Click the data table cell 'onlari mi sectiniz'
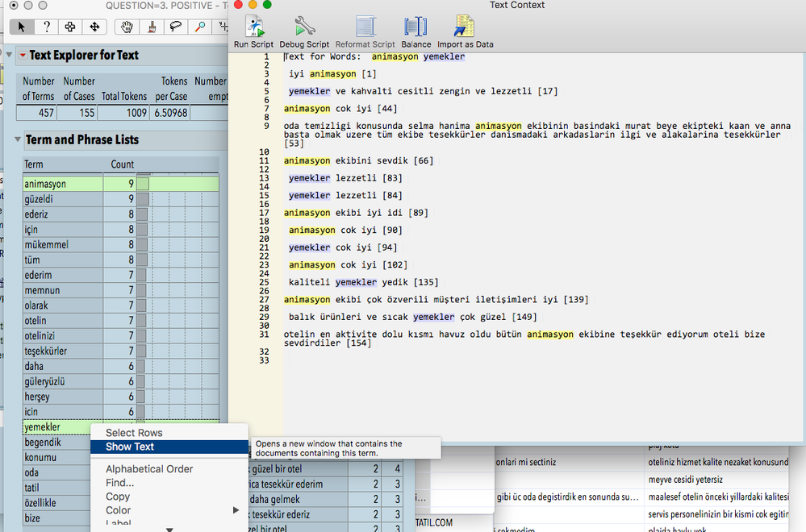The height and width of the screenshot is (532, 806). 526,462
